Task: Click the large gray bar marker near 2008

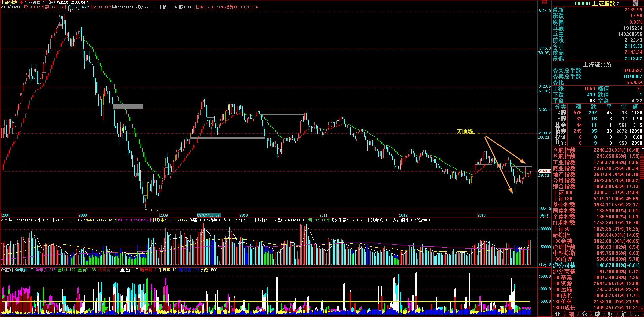Action: pyautogui.click(x=128, y=107)
